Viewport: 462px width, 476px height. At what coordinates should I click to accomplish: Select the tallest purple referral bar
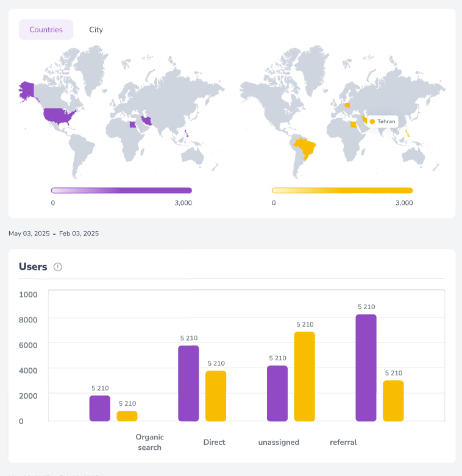pyautogui.click(x=366, y=368)
